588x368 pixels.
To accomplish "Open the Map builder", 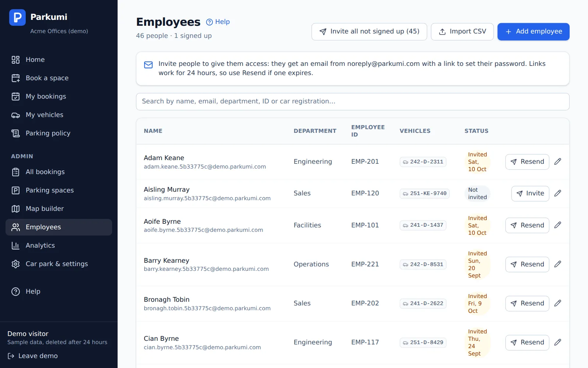I will click(x=59, y=209).
